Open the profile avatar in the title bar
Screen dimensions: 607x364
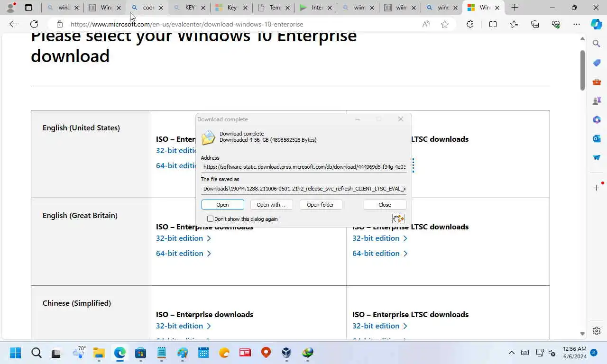10,8
